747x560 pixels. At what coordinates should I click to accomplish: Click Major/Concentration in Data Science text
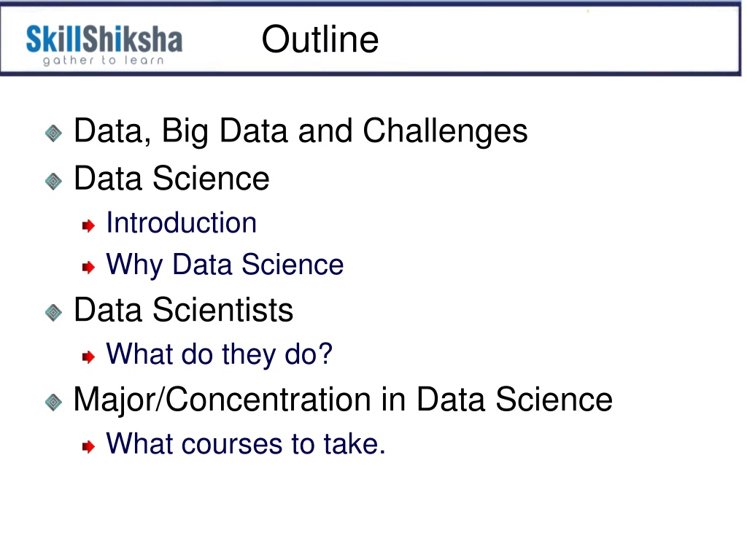coord(343,400)
